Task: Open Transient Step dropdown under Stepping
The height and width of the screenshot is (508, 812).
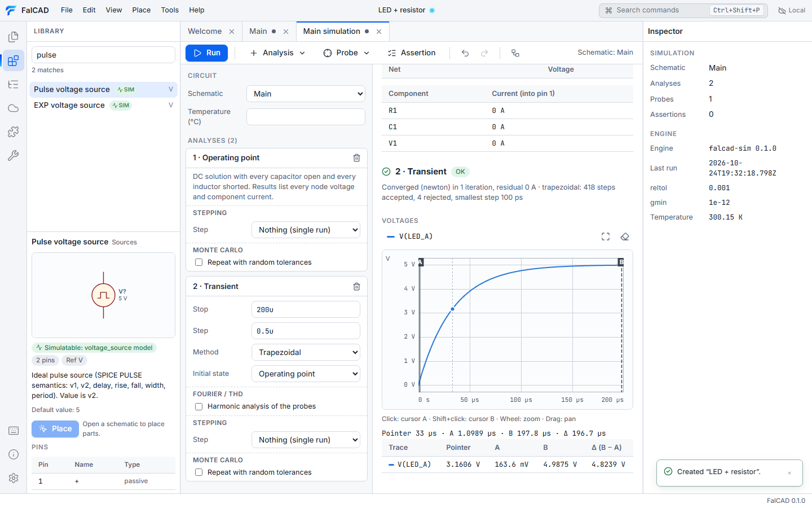Action: coord(306,440)
